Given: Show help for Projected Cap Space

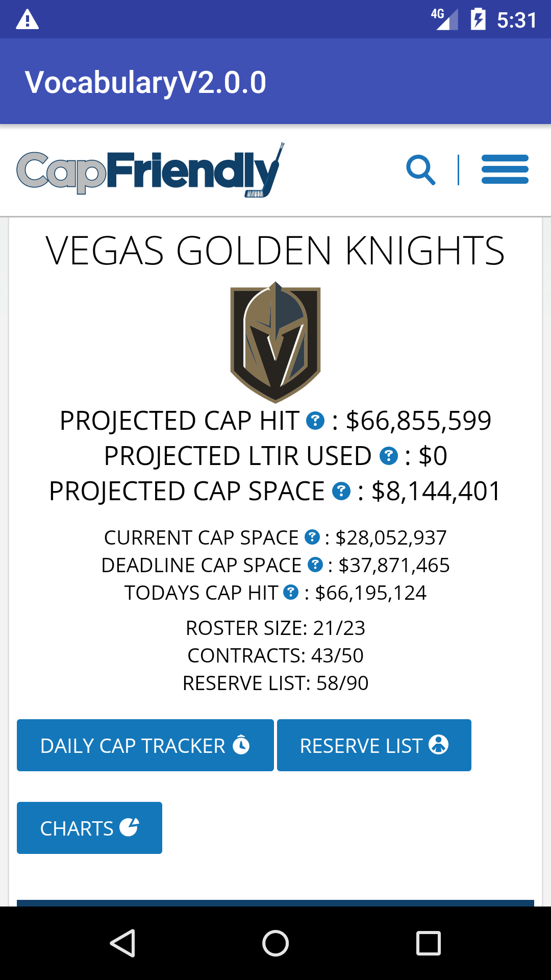Looking at the screenshot, I should coord(341,492).
